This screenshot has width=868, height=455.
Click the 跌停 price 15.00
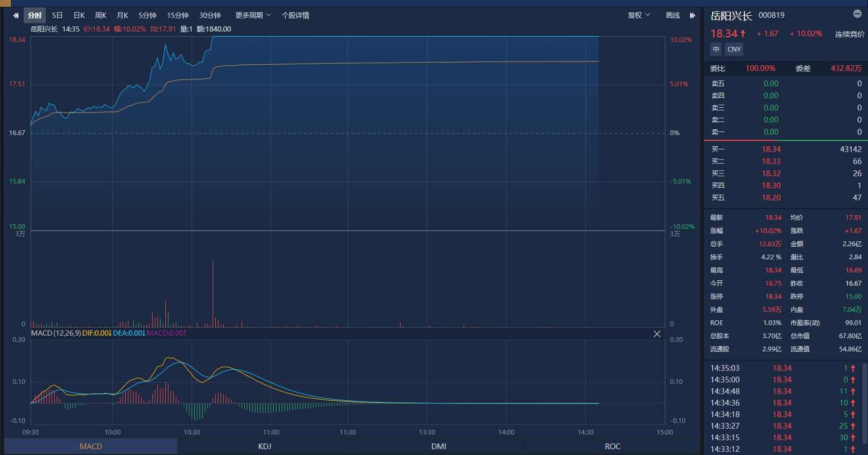coord(853,297)
